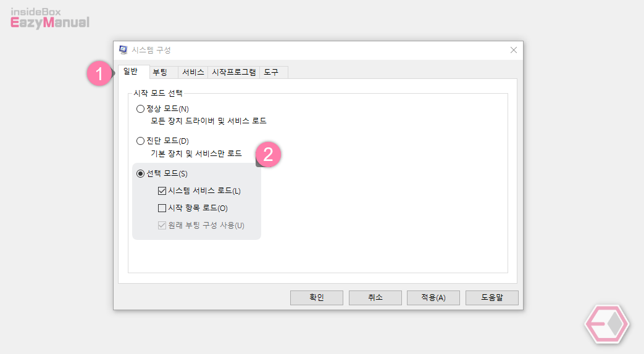Select the 정상 모드(N) radio button
Screen dimensions: 644x354
click(x=140, y=109)
